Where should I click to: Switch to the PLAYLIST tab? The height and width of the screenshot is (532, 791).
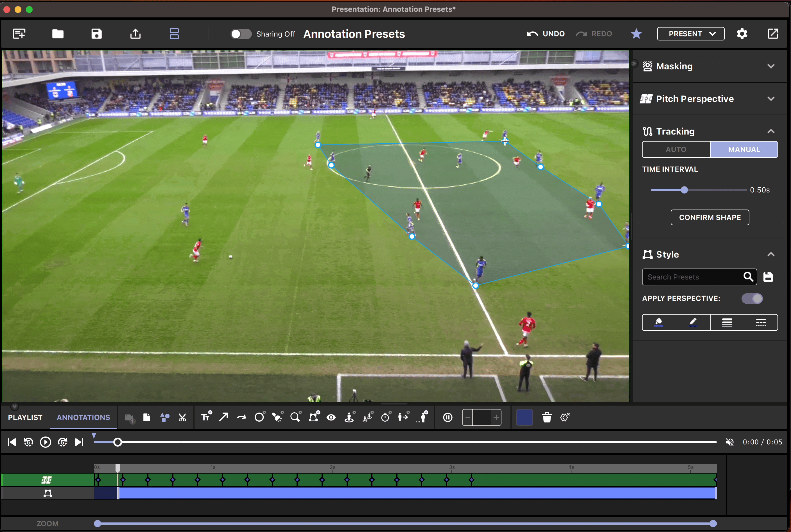pos(25,417)
